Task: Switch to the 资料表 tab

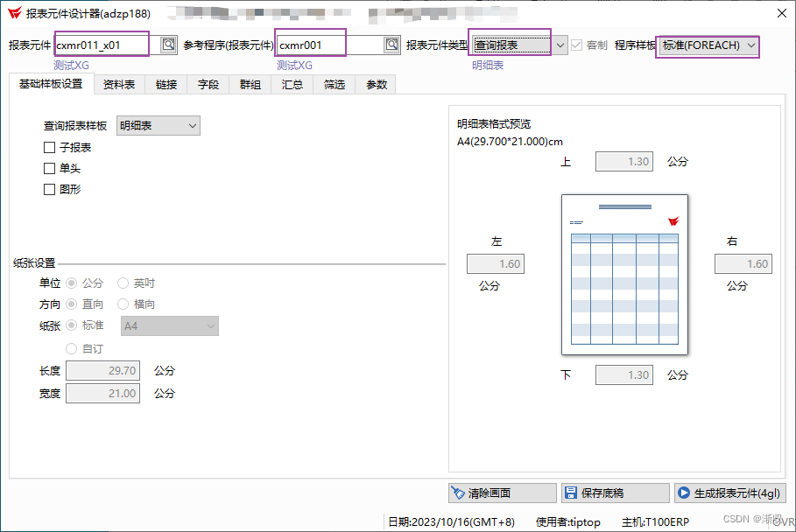Action: tap(118, 84)
